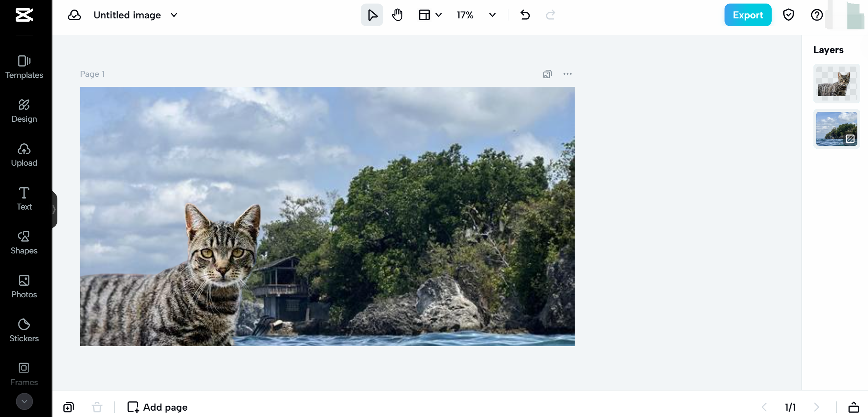Expand the Untitled image name dropdown

pyautogui.click(x=174, y=15)
